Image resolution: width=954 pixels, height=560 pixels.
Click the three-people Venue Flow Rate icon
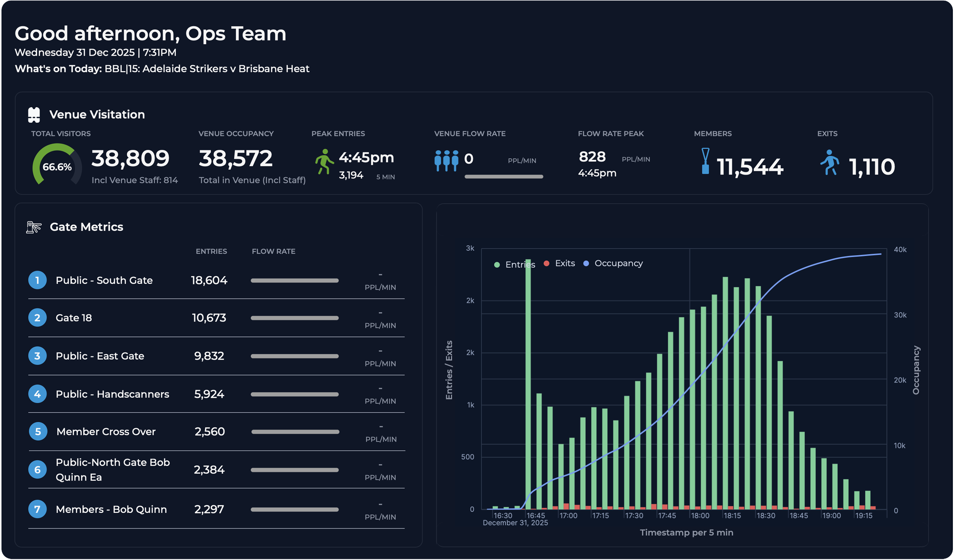click(446, 161)
